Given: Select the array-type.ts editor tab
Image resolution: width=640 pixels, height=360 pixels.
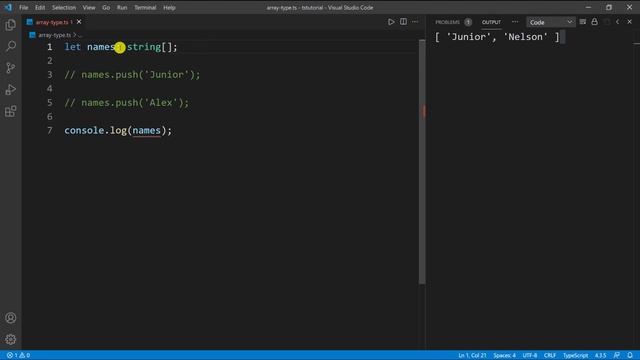Looking at the screenshot, I should tap(53, 22).
